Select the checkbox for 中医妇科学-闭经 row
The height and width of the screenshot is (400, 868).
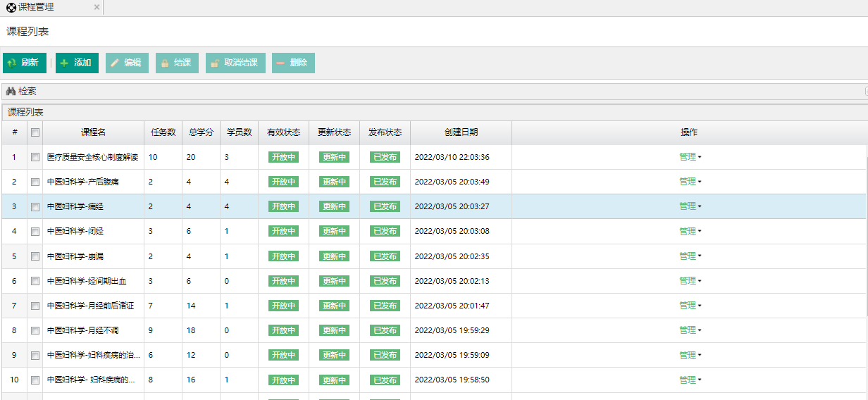[x=35, y=231]
